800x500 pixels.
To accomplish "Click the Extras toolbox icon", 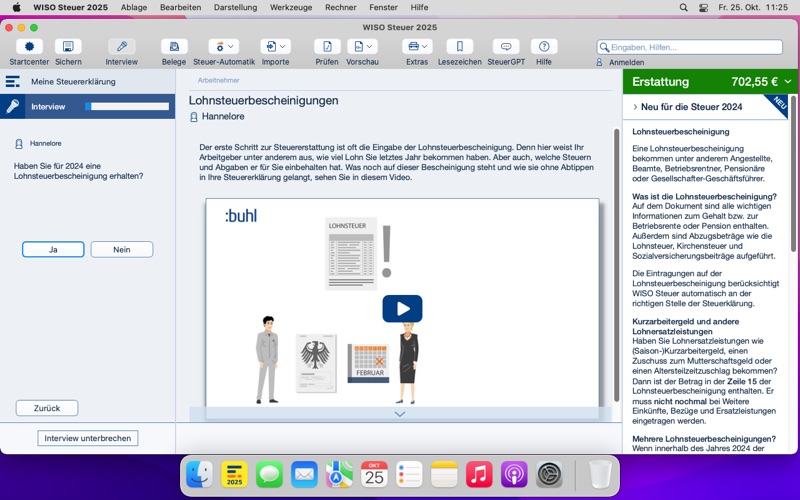I will click(414, 47).
